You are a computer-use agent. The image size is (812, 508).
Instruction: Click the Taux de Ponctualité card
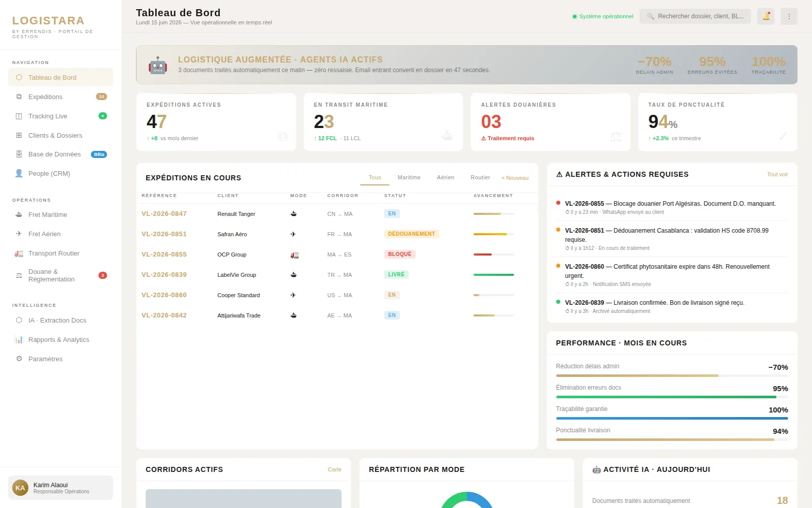tap(718, 122)
